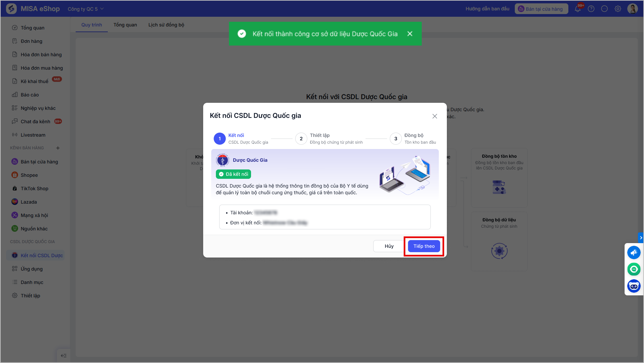Switch to the Quy trình tab

92,25
